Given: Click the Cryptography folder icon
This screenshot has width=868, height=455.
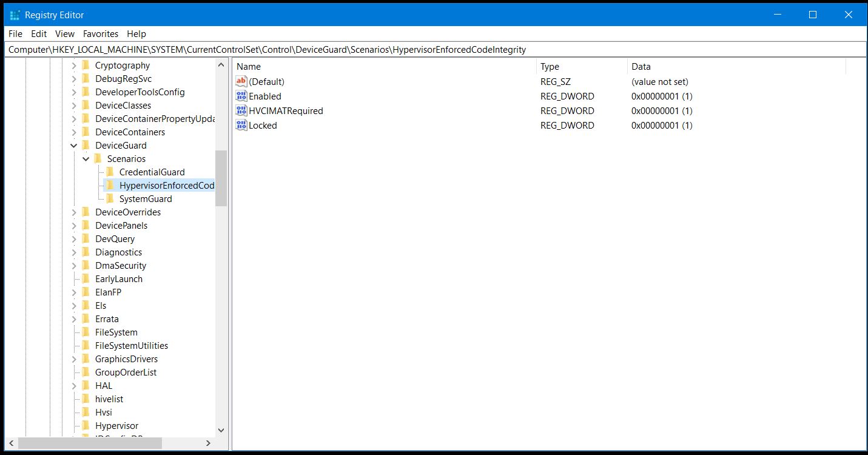Looking at the screenshot, I should tap(86, 66).
